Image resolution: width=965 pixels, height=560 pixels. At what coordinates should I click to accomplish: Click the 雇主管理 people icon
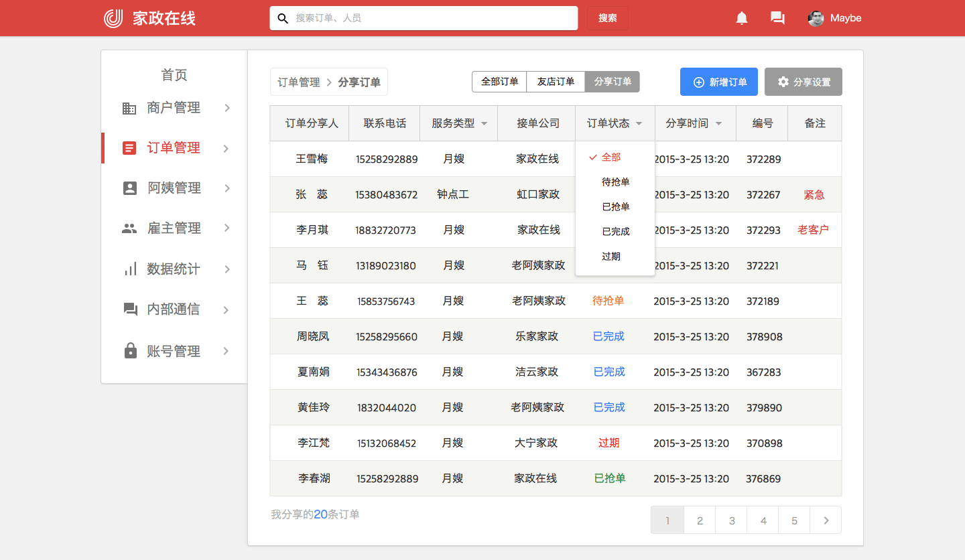tap(129, 228)
